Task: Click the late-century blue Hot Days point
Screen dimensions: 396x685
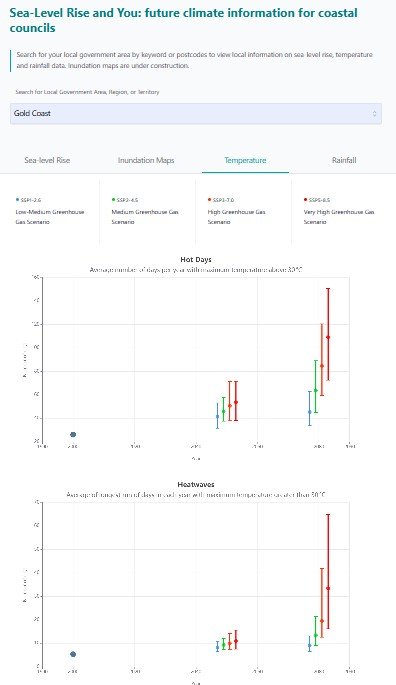Action: tap(309, 412)
